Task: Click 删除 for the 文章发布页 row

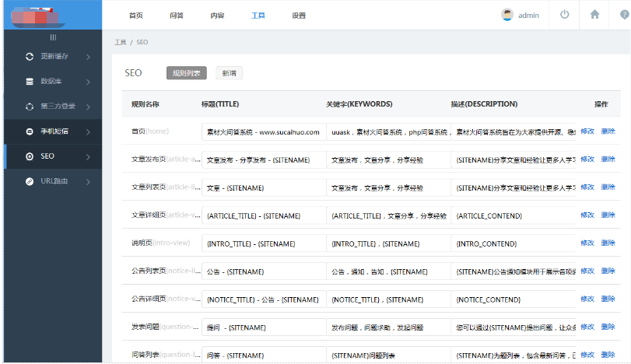Action: 608,159
